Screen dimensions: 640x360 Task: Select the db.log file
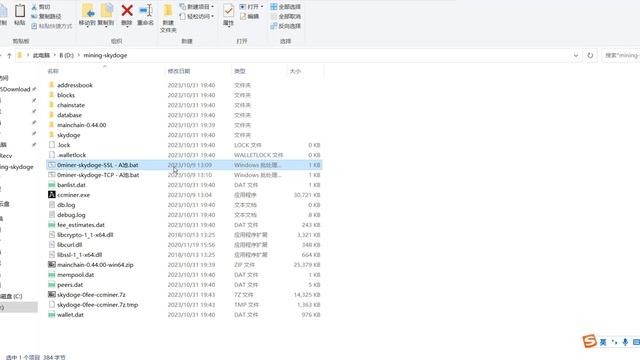pyautogui.click(x=184, y=205)
